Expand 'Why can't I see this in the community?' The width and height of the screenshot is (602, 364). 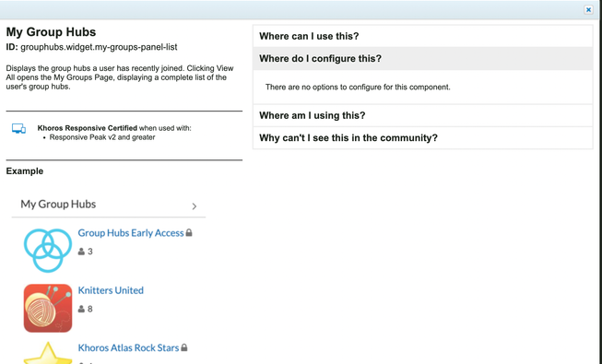point(423,138)
